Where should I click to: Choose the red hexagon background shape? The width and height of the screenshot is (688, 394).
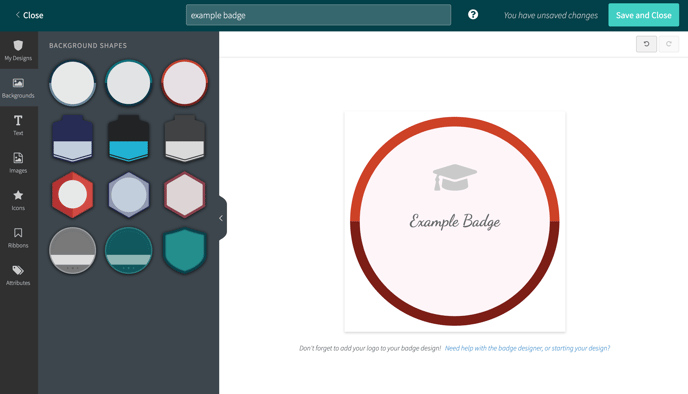pyautogui.click(x=72, y=194)
